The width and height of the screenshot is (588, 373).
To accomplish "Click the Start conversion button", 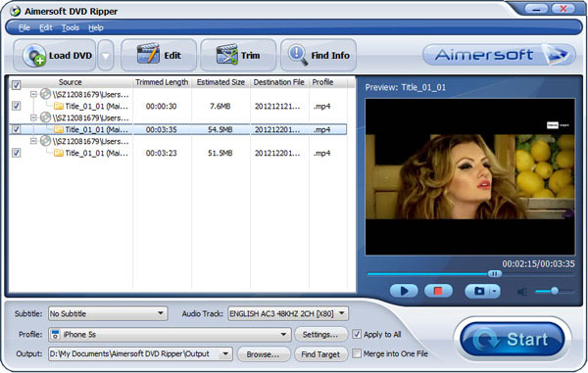I will point(513,340).
